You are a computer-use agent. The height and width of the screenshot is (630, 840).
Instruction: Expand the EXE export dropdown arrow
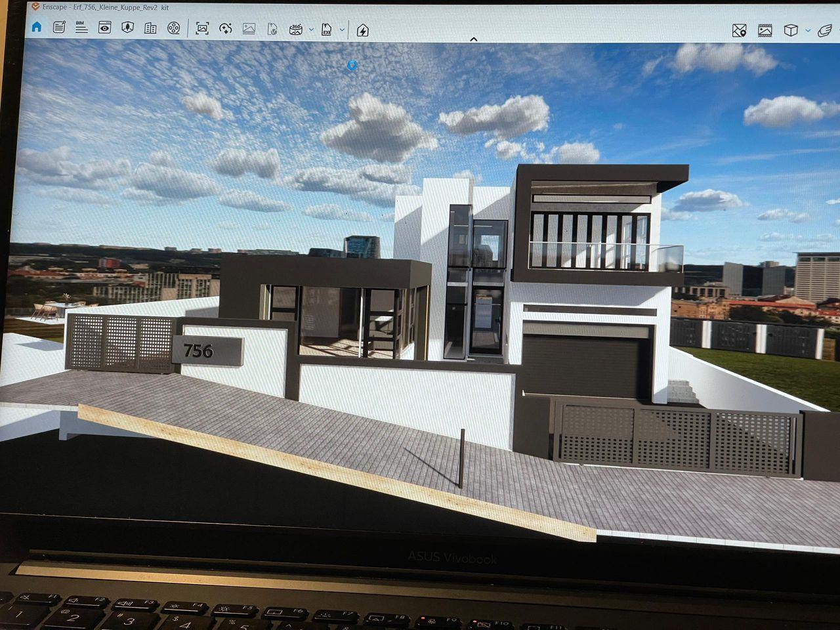[x=342, y=30]
